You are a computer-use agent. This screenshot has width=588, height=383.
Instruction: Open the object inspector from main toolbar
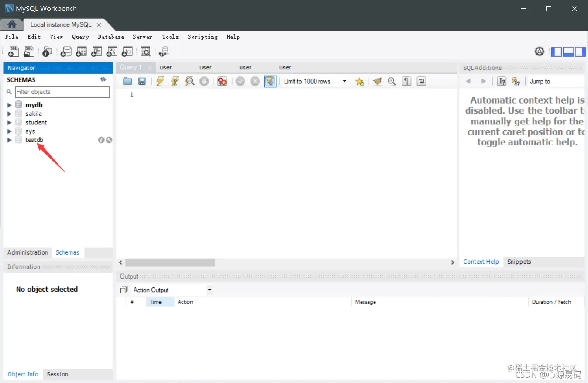pos(47,52)
